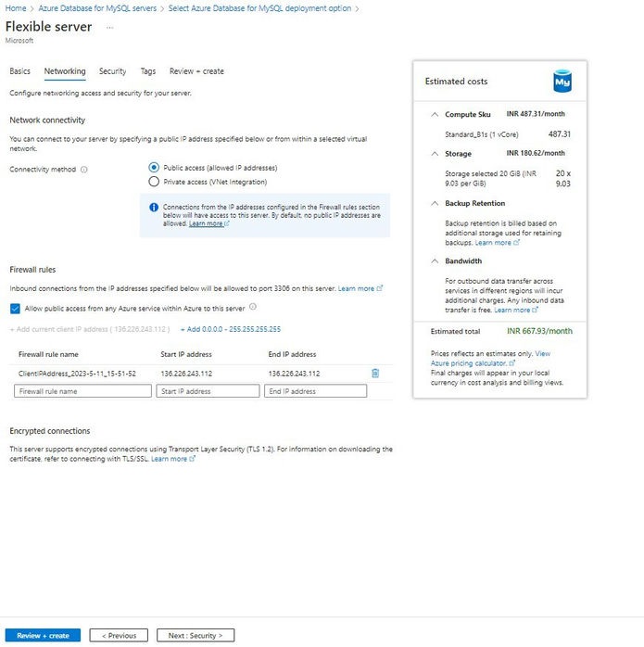Click the info icon after Allow public access checkbox
The height and width of the screenshot is (647, 644).
[253, 307]
